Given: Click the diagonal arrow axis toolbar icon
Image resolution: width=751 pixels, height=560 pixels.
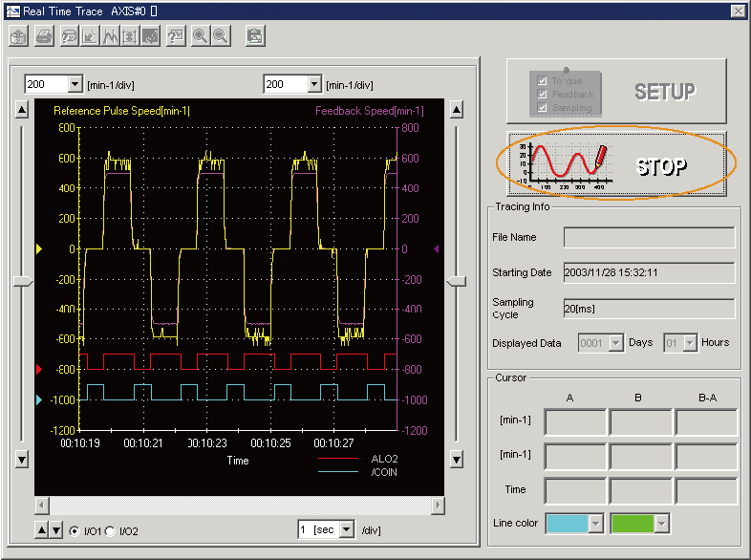Looking at the screenshot, I should tap(90, 36).
